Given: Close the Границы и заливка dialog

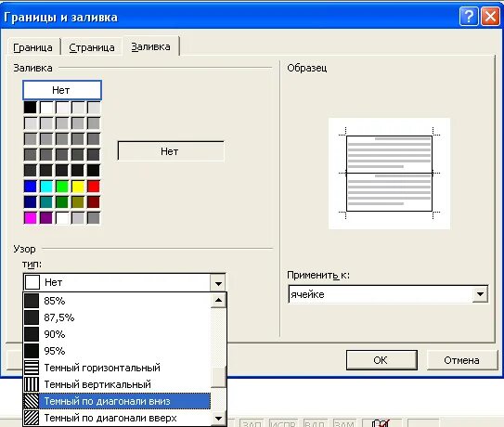Looking at the screenshot, I should tap(490, 16).
